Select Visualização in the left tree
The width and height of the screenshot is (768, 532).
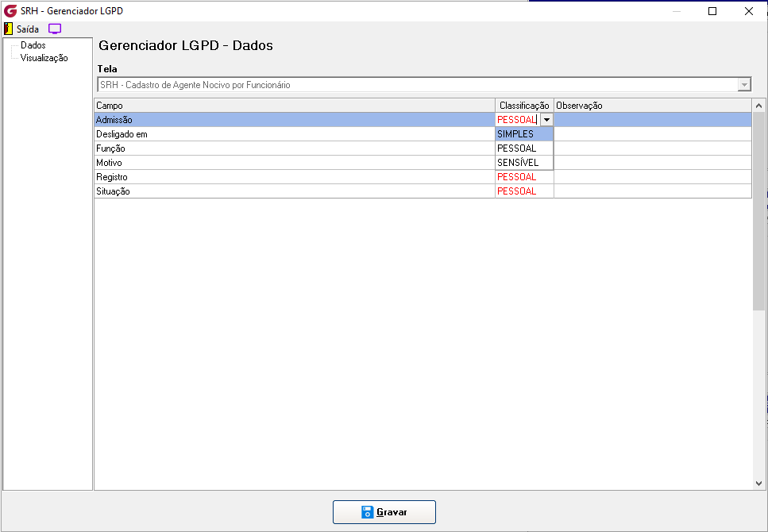click(x=44, y=58)
